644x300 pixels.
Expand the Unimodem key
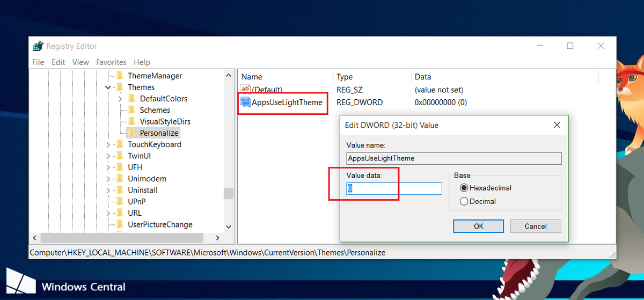[x=108, y=179]
